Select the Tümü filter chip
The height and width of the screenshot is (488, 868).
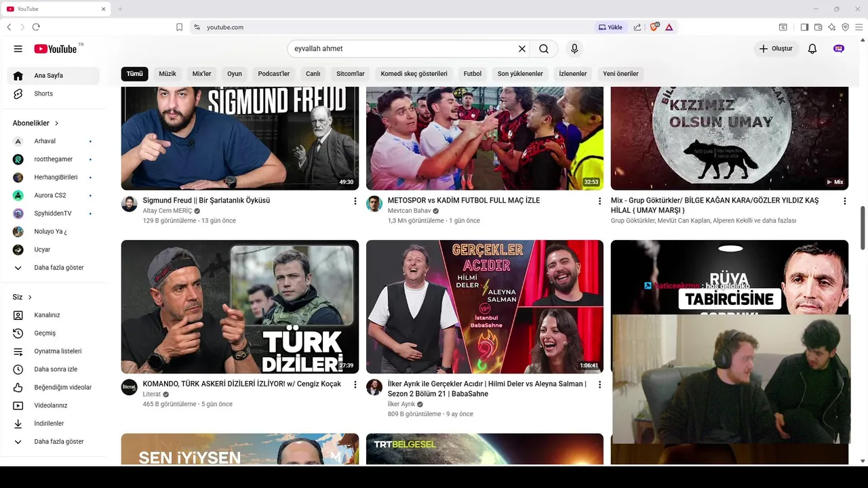coord(135,74)
